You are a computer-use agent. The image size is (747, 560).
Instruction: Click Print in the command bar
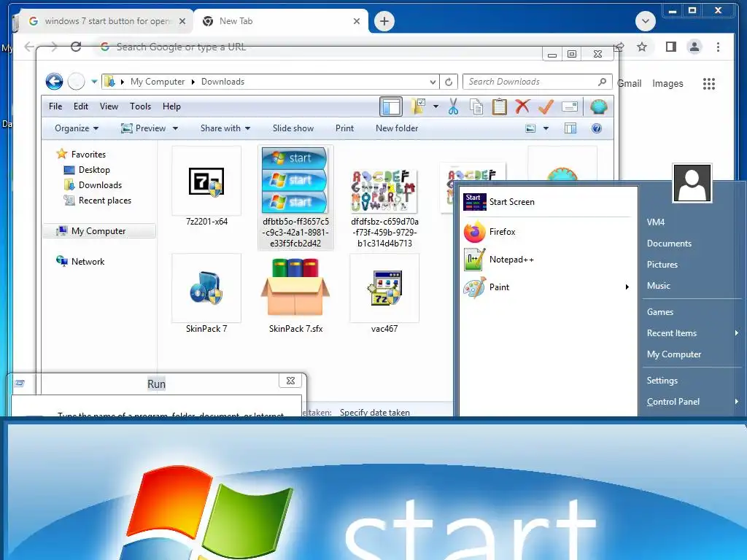tap(344, 128)
